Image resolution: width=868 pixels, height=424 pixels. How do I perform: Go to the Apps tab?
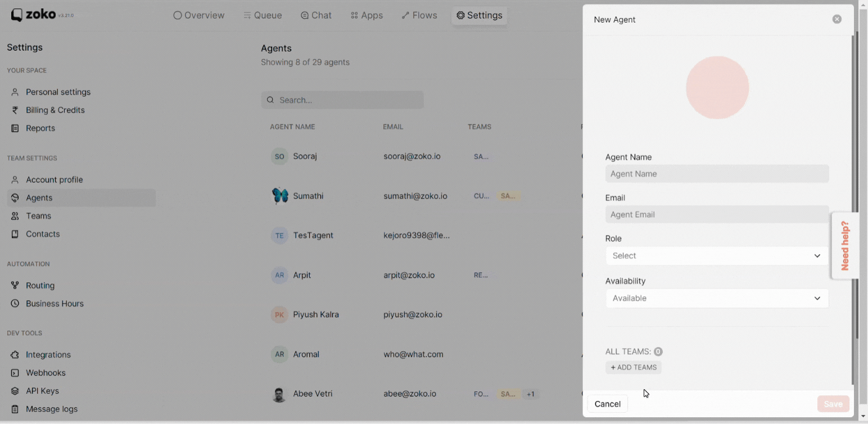[367, 15]
